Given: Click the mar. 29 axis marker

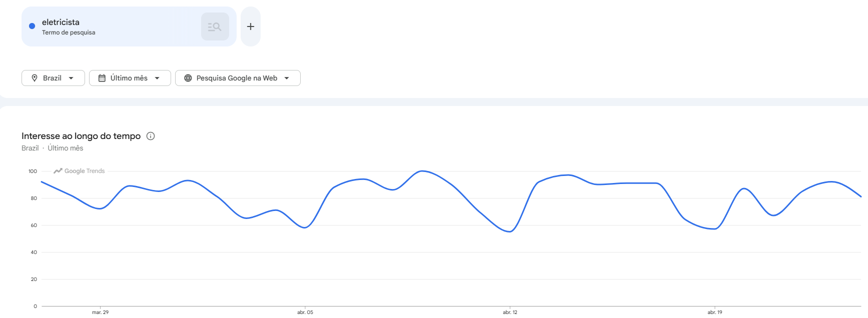Looking at the screenshot, I should click(100, 312).
